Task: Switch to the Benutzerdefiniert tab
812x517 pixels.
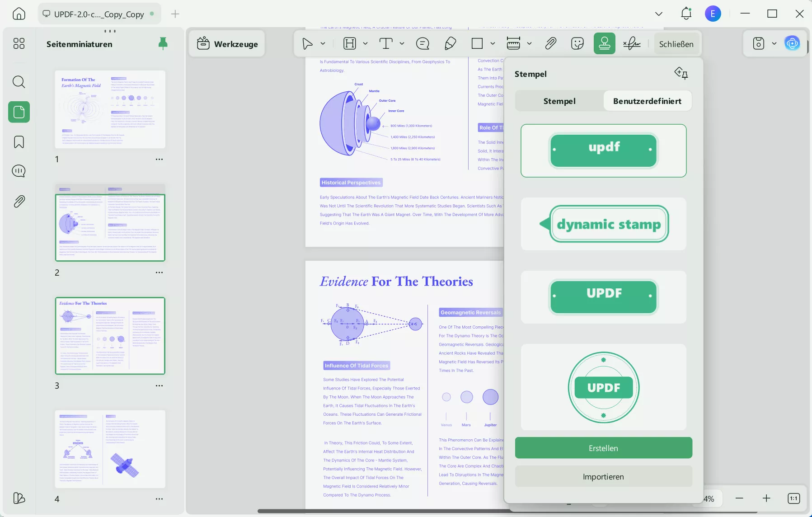Action: [x=647, y=101]
